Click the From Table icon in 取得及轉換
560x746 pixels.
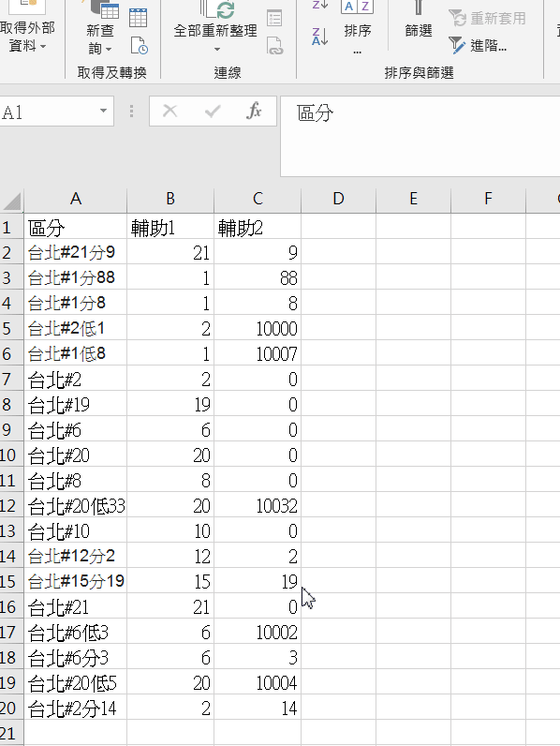138,17
